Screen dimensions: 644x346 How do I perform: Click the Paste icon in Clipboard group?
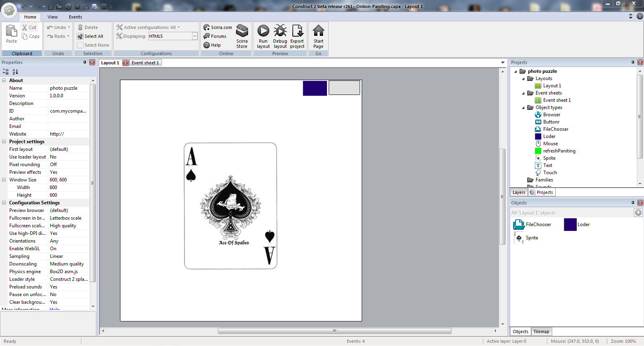click(11, 31)
